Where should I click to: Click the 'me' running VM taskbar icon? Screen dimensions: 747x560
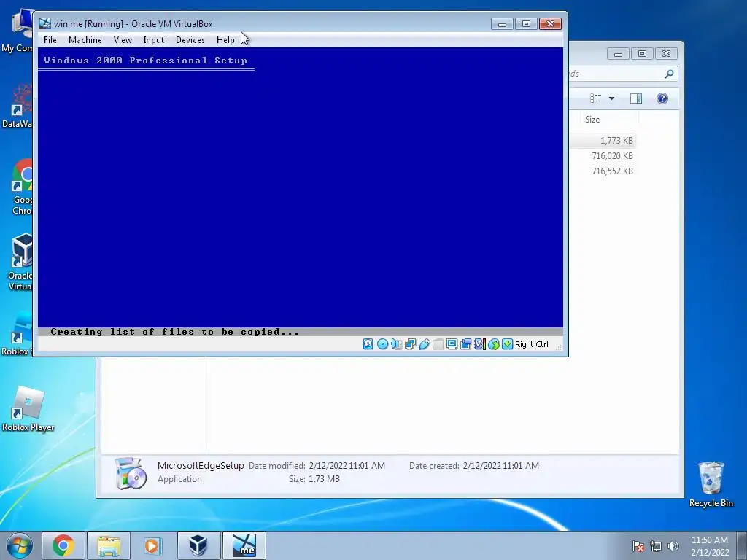[244, 545]
